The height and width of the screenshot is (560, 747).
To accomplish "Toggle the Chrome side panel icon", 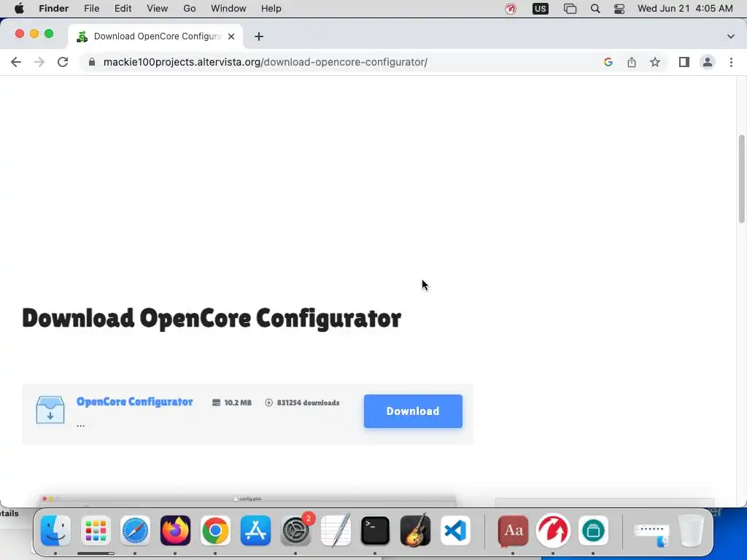I will coord(684,62).
